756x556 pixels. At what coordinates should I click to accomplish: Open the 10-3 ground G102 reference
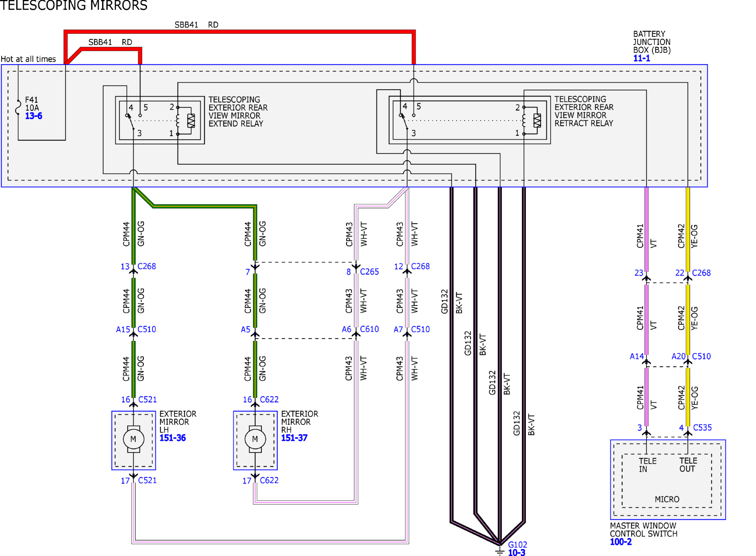[x=516, y=552]
